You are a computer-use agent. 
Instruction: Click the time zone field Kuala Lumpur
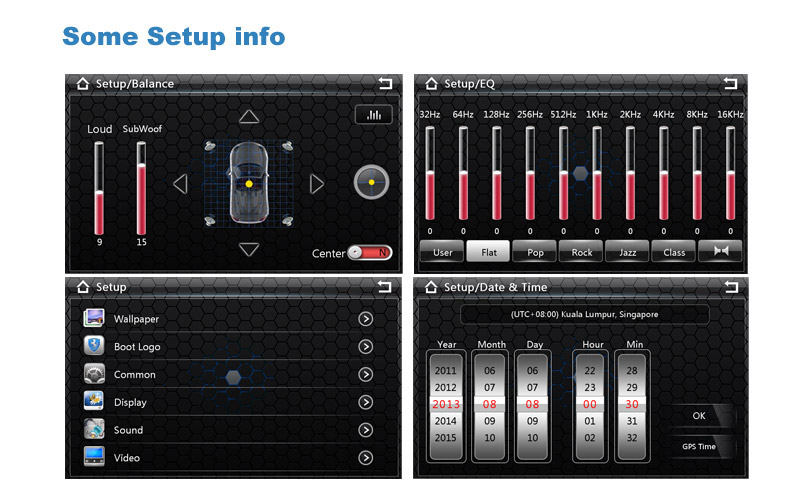(585, 314)
